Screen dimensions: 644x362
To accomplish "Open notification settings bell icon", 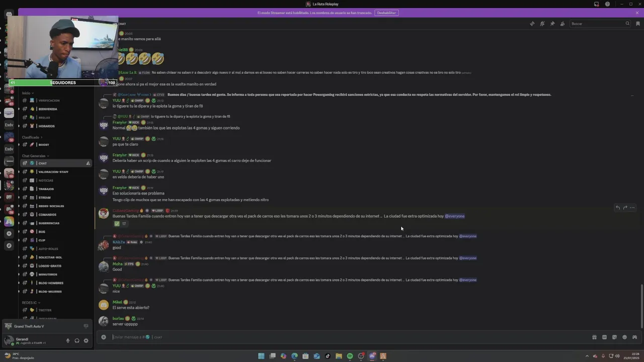I will click(x=542, y=24).
